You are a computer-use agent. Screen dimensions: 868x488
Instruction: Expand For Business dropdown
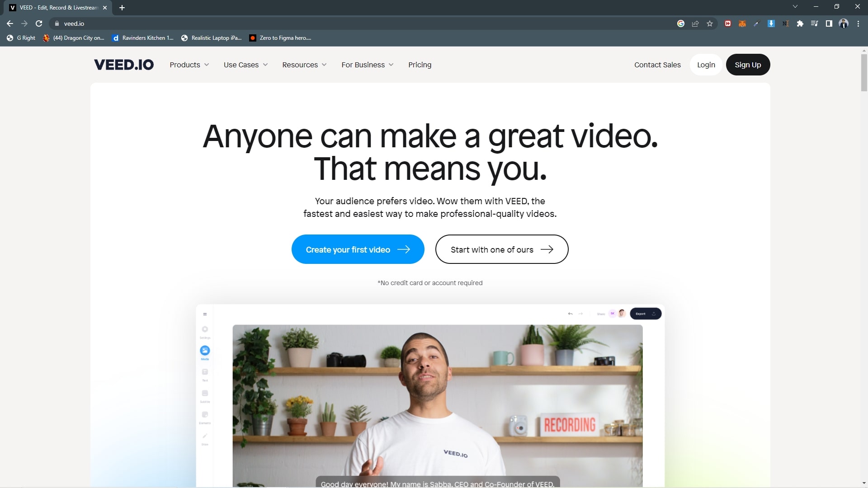point(367,65)
